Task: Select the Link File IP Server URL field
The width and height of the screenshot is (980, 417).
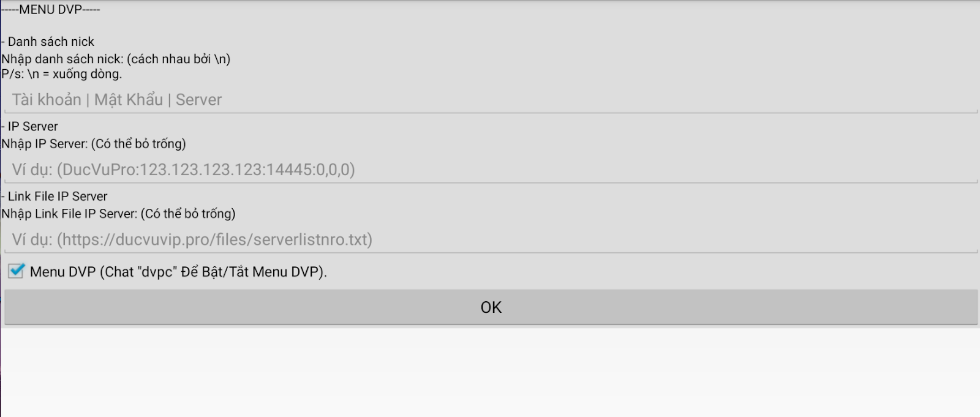Action: pos(490,239)
